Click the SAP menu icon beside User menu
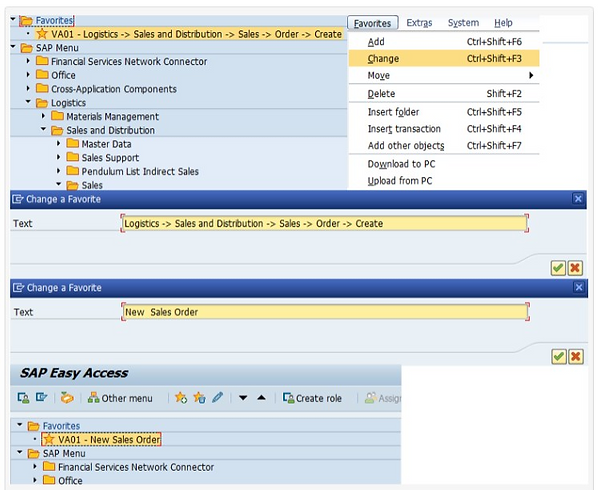The width and height of the screenshot is (600, 490). (x=41, y=398)
